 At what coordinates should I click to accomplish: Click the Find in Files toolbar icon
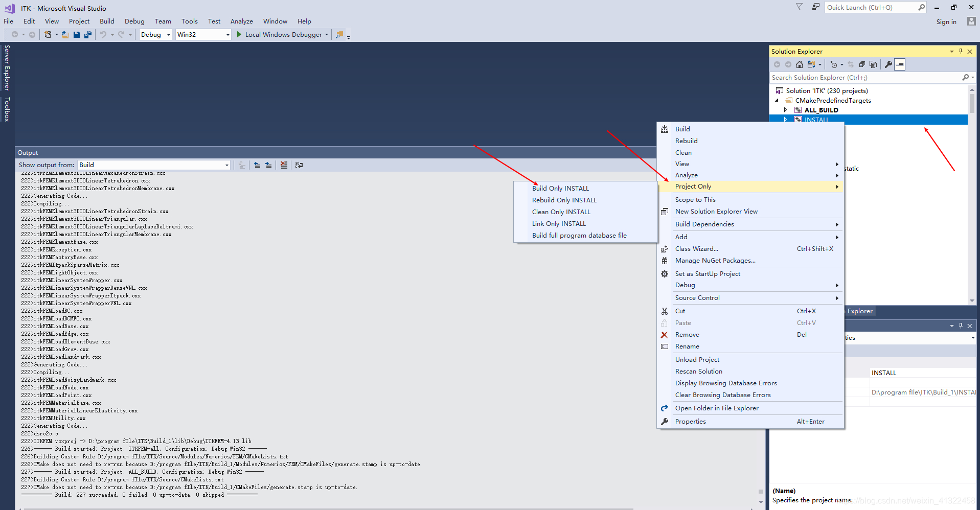339,35
